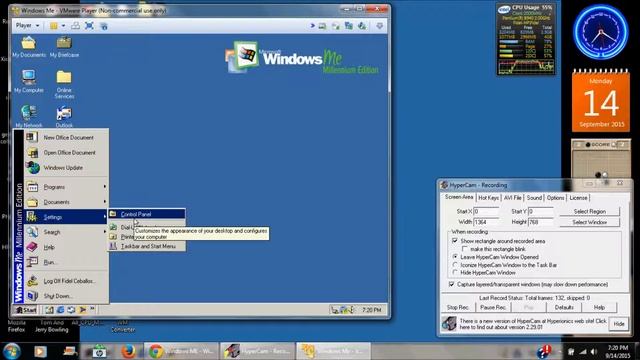Click Send Ctrl+Alt+Del icon in VMware toolbar

click(x=76, y=26)
